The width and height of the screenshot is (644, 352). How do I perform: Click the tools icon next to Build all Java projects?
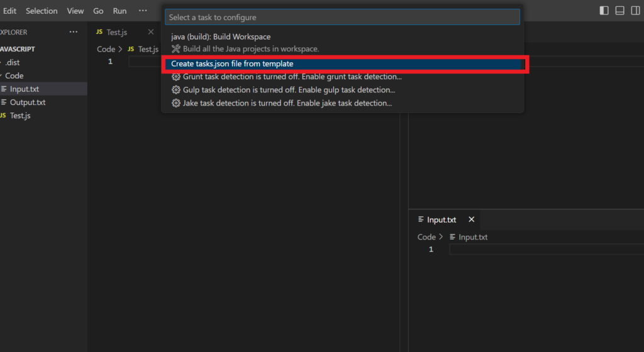tap(176, 49)
